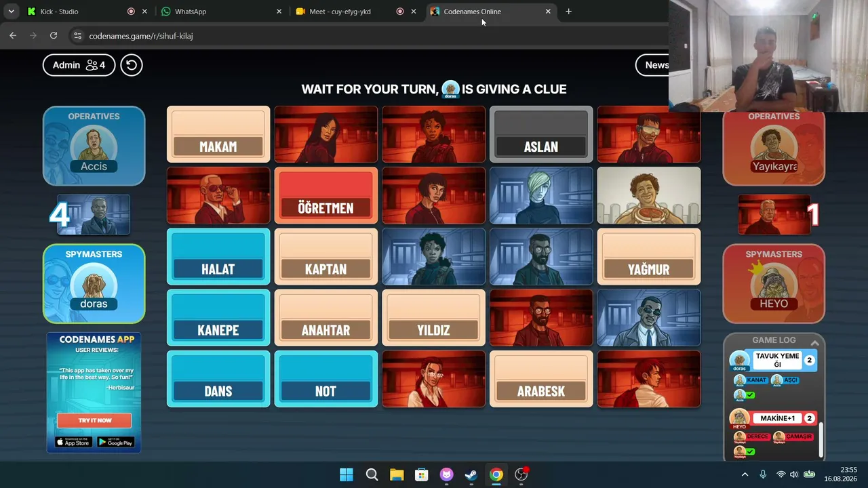Tap the NOT word card
Screen dimensions: 868x488
(x=325, y=379)
